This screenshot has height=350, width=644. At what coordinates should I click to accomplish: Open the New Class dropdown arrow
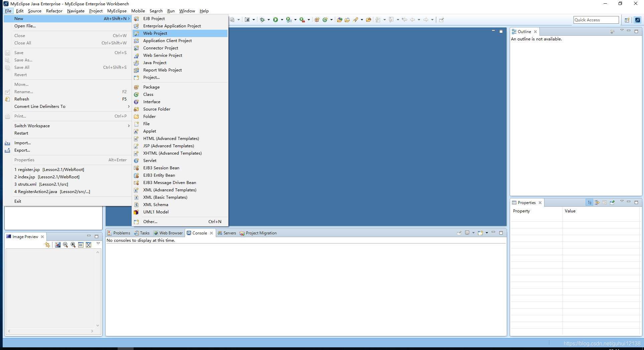[331, 20]
